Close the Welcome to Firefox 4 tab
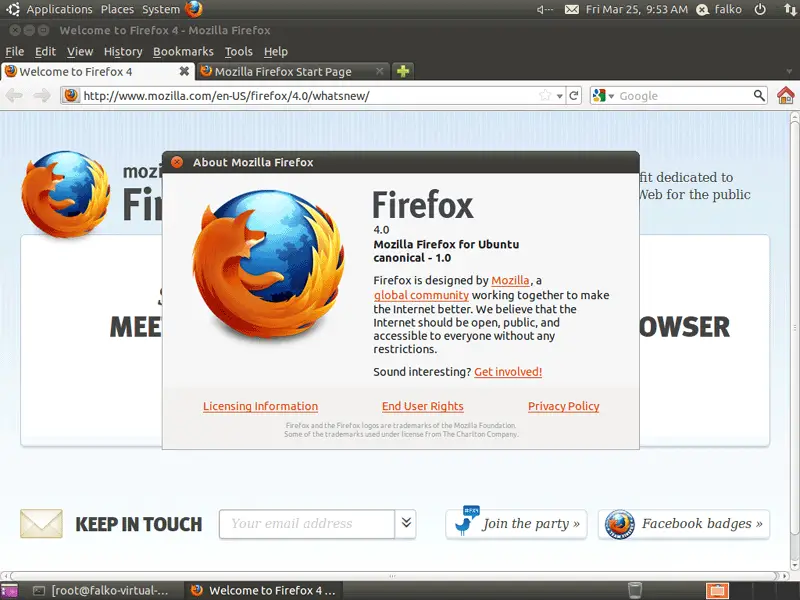 pos(184,71)
